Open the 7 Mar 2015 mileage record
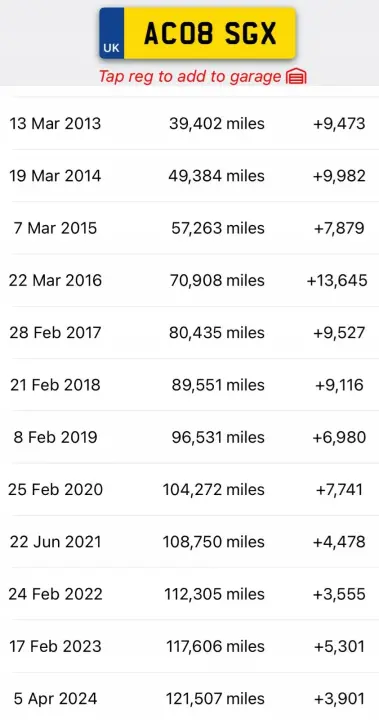Viewport: 379px width, 720px height. [189, 228]
